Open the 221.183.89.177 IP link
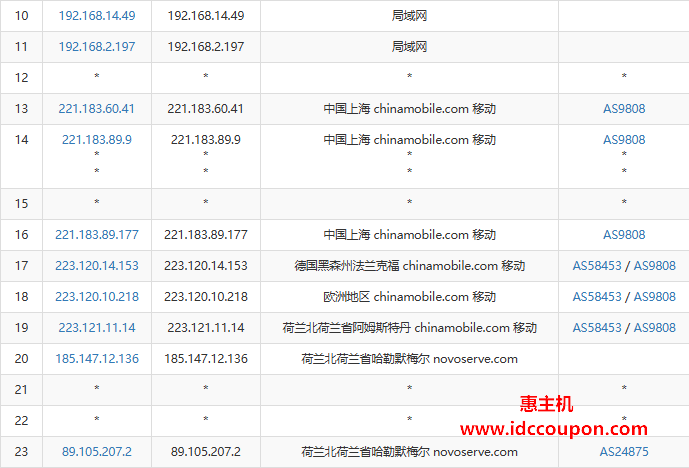 tap(97, 235)
